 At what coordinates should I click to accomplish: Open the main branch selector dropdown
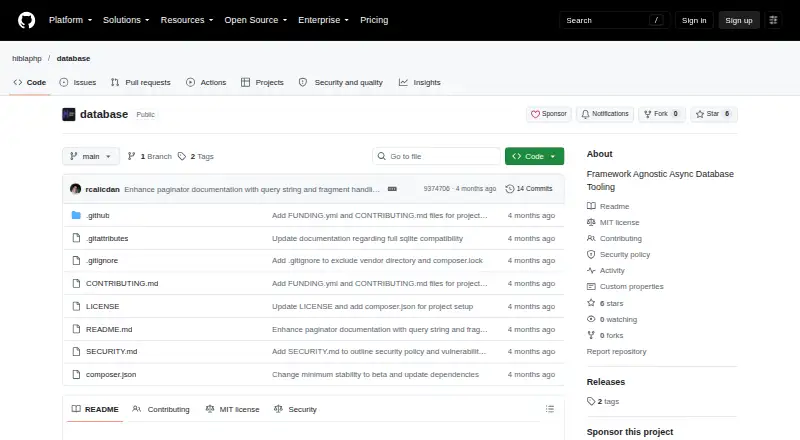click(91, 156)
